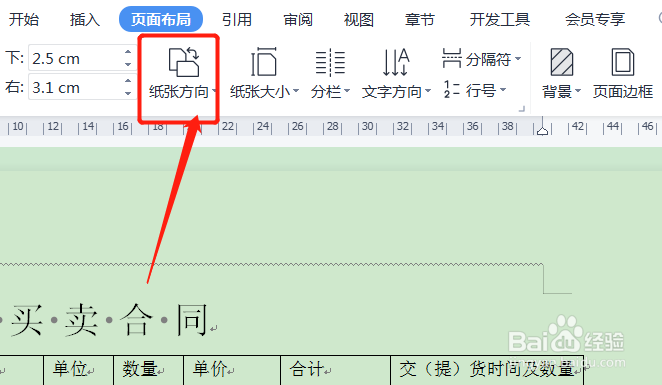This screenshot has height=385, width=662.
Task: Click the paper size icon
Action: tap(264, 62)
